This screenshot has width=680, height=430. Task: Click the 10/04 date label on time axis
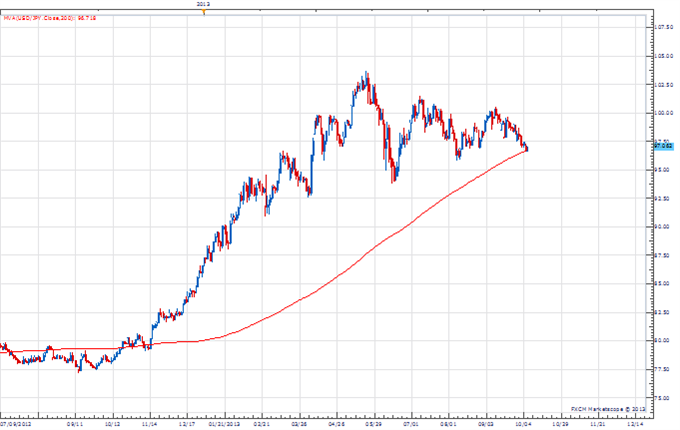point(523,423)
